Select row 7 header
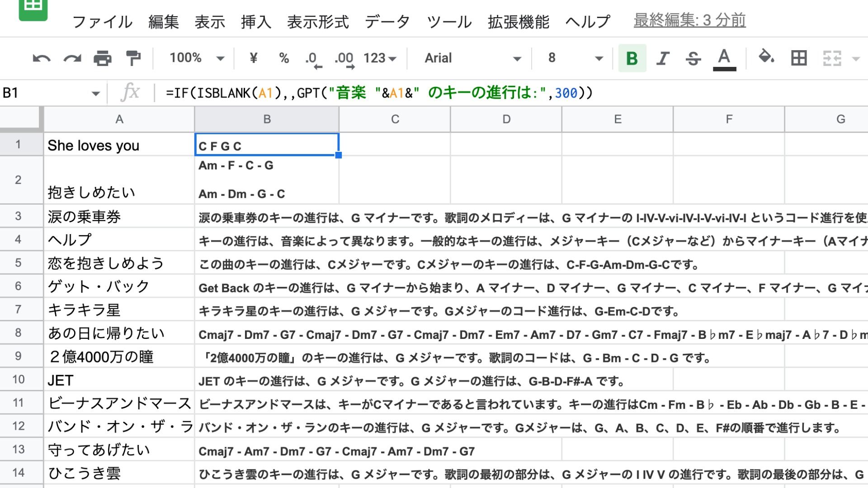The height and width of the screenshot is (488, 868). pyautogui.click(x=18, y=309)
